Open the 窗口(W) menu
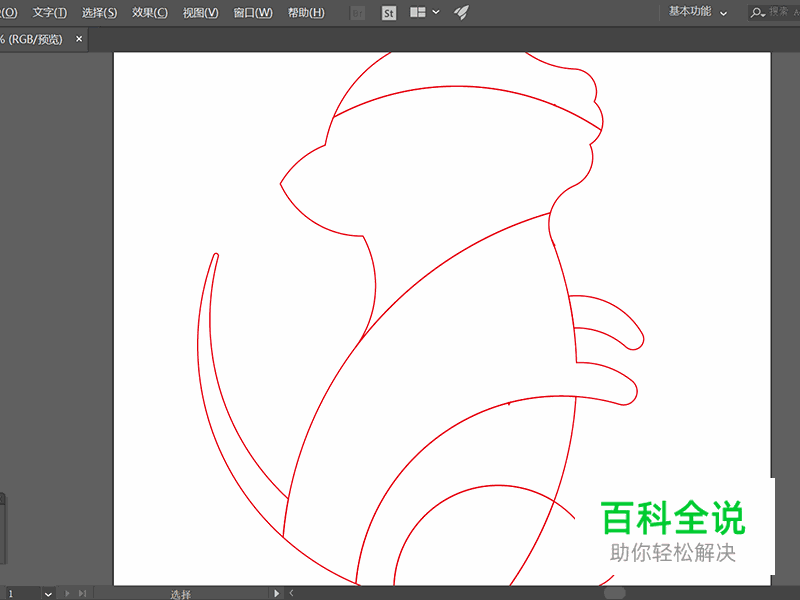The image size is (800, 600). coord(253,12)
